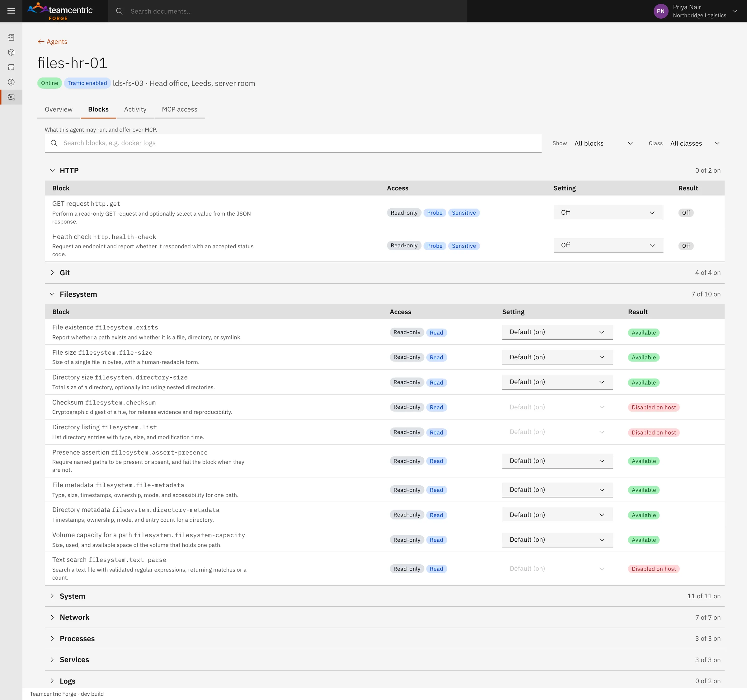Switch to the Overview tab
Screen dimensions: 747x700
(x=59, y=109)
